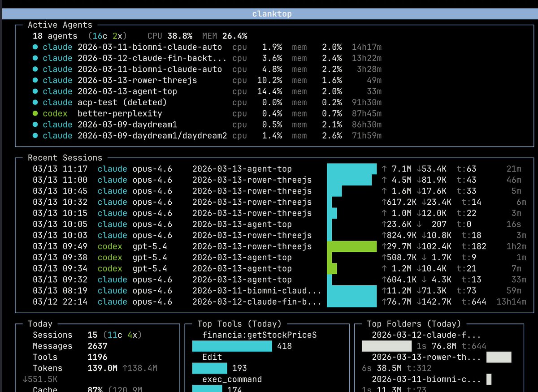Select the Recent Sessions panel title
The width and height of the screenshot is (538, 392).
pos(65,158)
